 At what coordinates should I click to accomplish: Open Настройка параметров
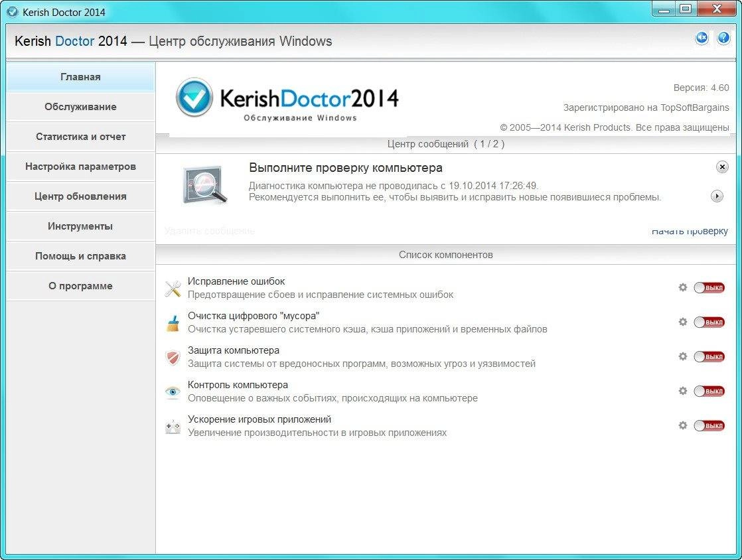[x=80, y=166]
